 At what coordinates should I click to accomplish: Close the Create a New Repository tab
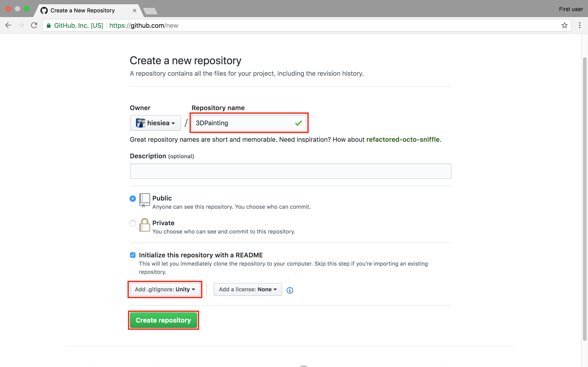135,11
